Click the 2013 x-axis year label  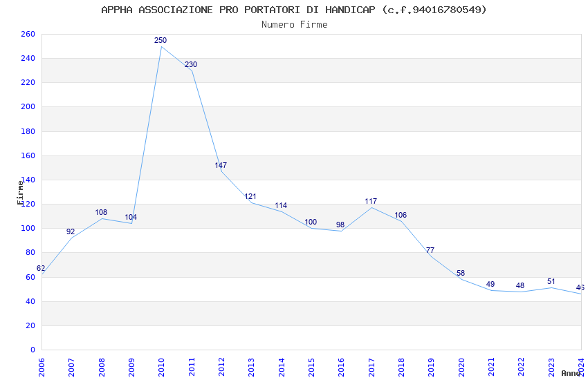[x=251, y=368]
